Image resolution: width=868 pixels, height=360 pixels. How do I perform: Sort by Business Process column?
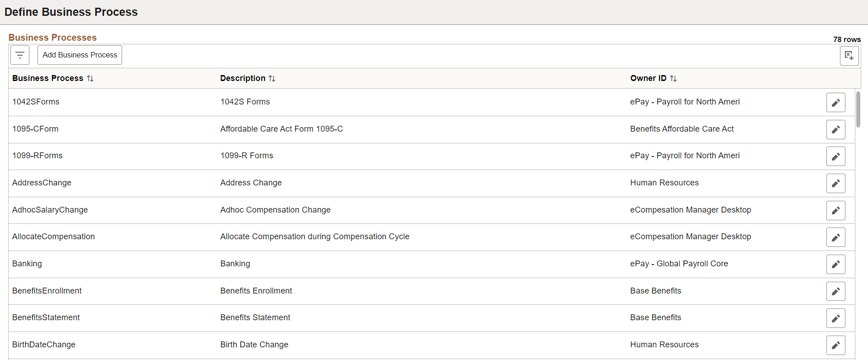(90, 79)
